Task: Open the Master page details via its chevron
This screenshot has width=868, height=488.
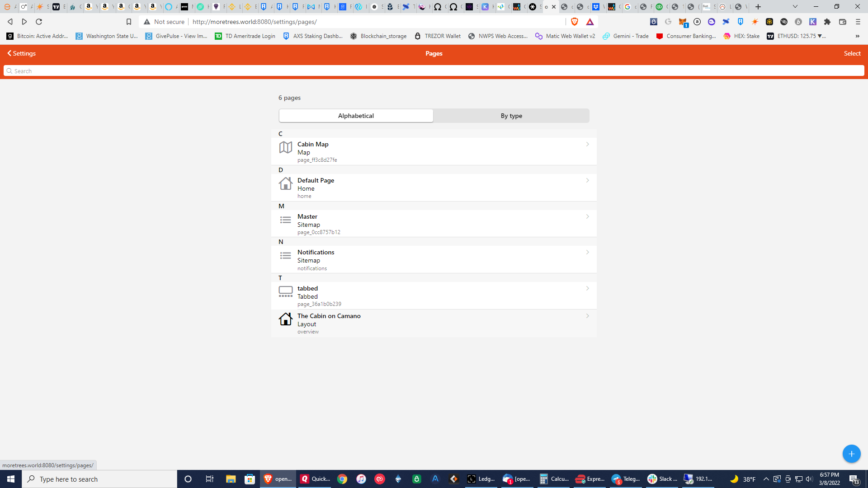Action: [x=588, y=216]
